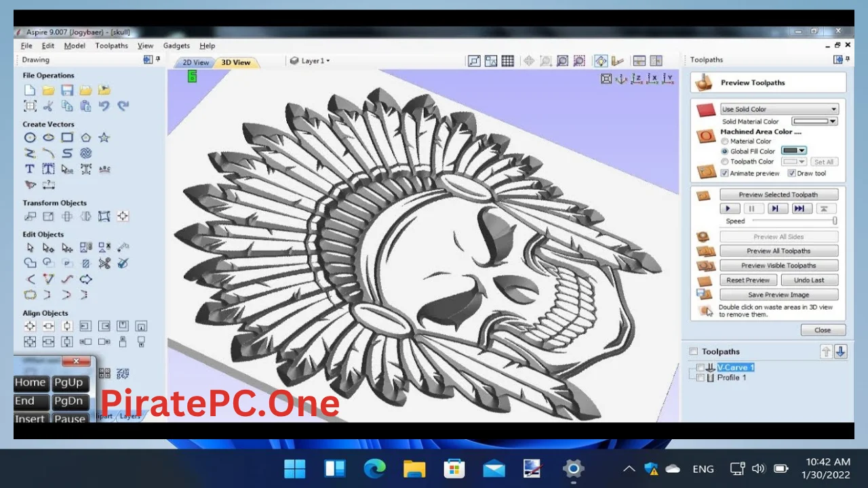Viewport: 868px width, 488px height.
Task: Select the V-Carve 1 toolpath name
Action: [x=736, y=367]
